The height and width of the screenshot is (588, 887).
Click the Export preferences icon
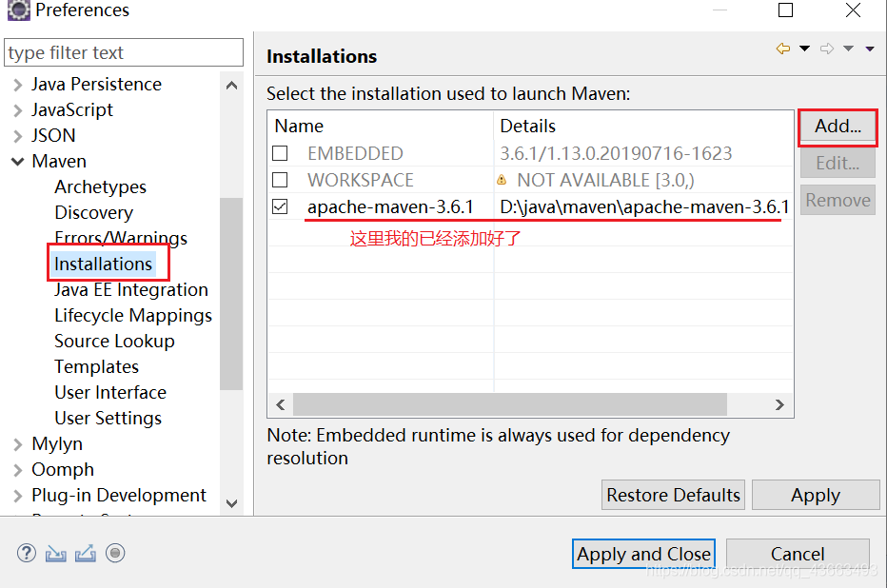(x=86, y=553)
